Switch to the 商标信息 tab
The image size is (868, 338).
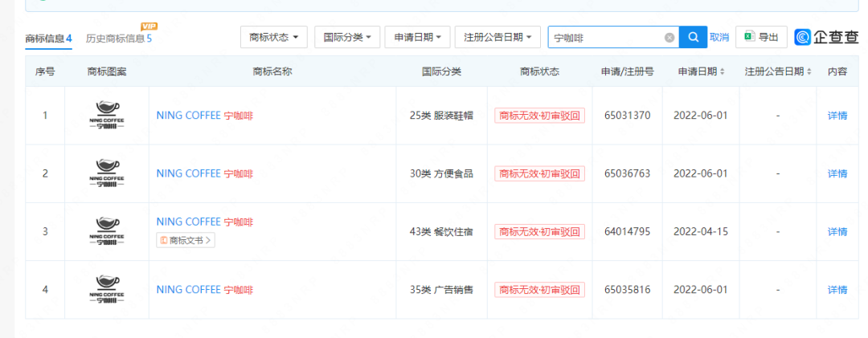pyautogui.click(x=48, y=38)
